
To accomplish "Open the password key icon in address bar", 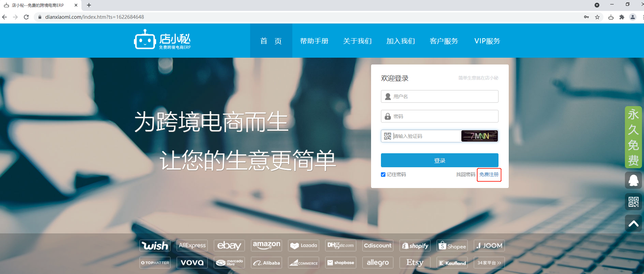I will point(586,17).
